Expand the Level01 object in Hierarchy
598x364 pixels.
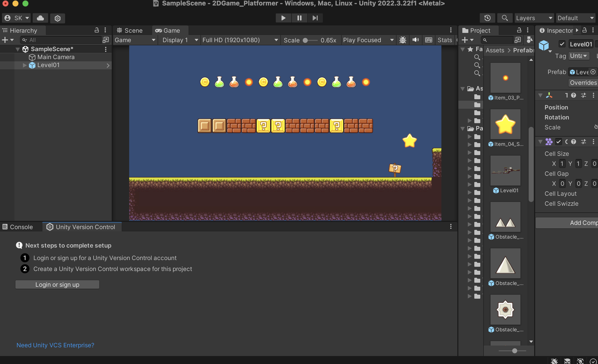[24, 65]
